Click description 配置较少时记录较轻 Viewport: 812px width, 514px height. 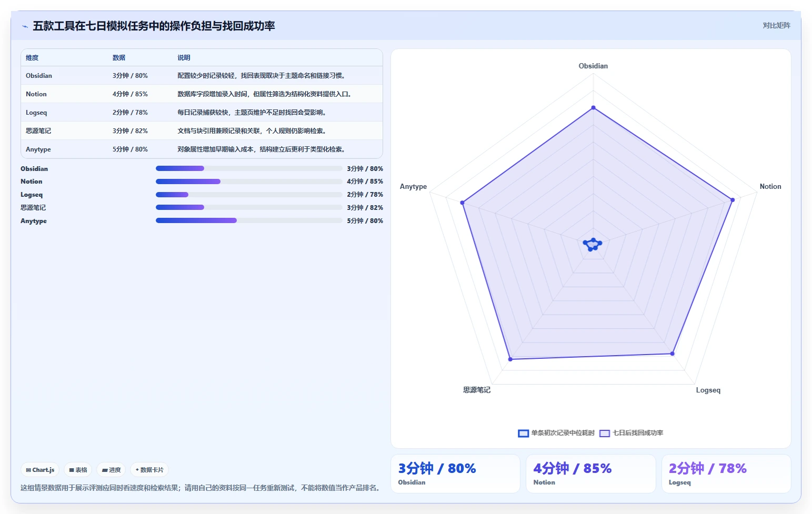point(262,76)
